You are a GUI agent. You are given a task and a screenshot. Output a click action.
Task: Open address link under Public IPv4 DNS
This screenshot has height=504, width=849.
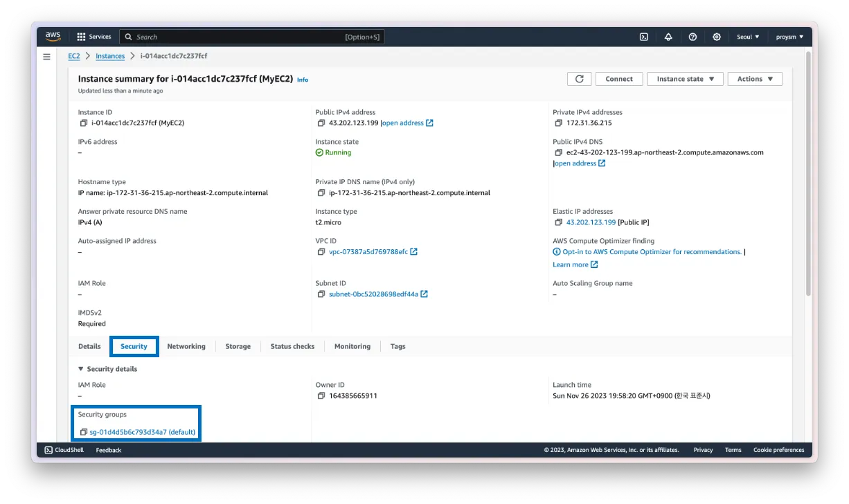pyautogui.click(x=580, y=163)
